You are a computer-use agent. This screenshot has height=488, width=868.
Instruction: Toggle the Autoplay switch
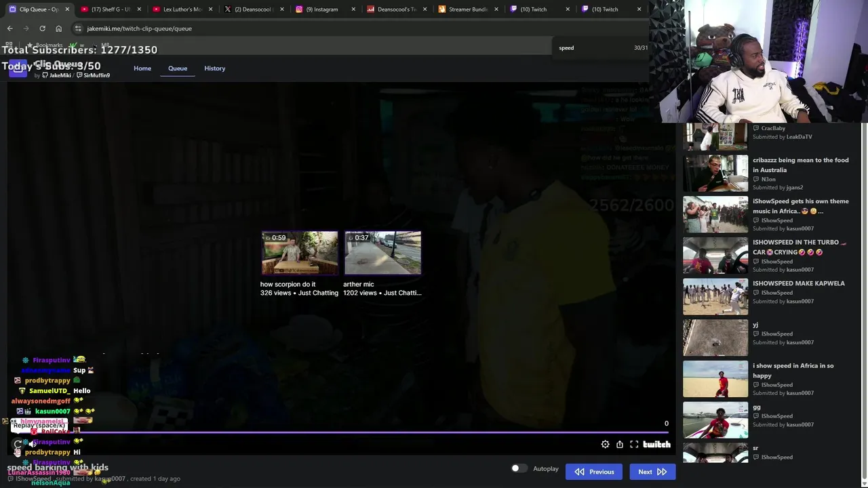click(x=519, y=468)
